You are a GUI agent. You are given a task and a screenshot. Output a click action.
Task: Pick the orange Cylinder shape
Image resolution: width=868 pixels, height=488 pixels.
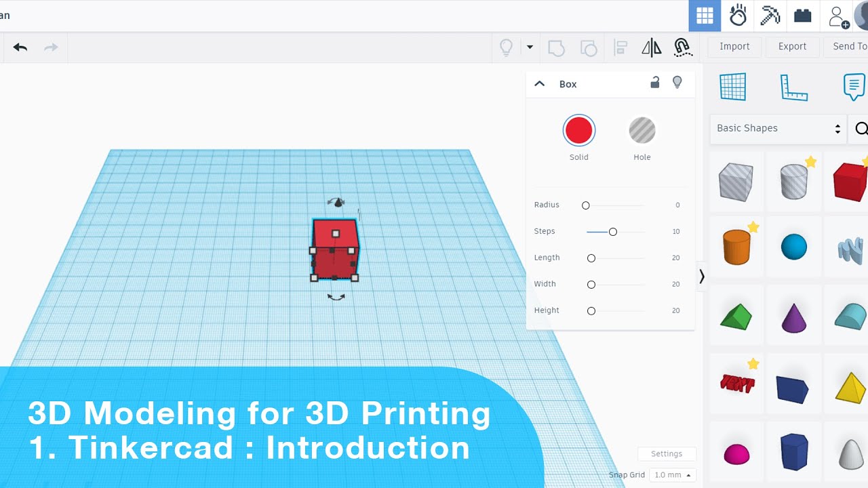(x=736, y=247)
